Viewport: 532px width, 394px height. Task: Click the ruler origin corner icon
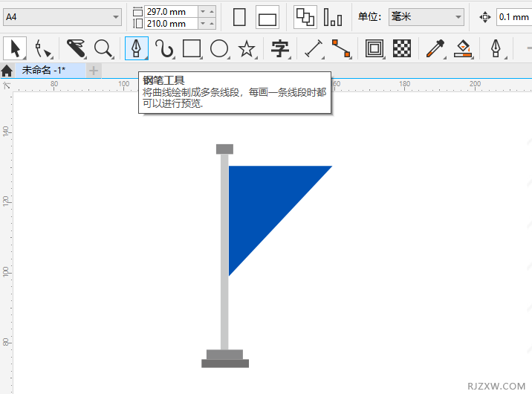(x=7, y=85)
